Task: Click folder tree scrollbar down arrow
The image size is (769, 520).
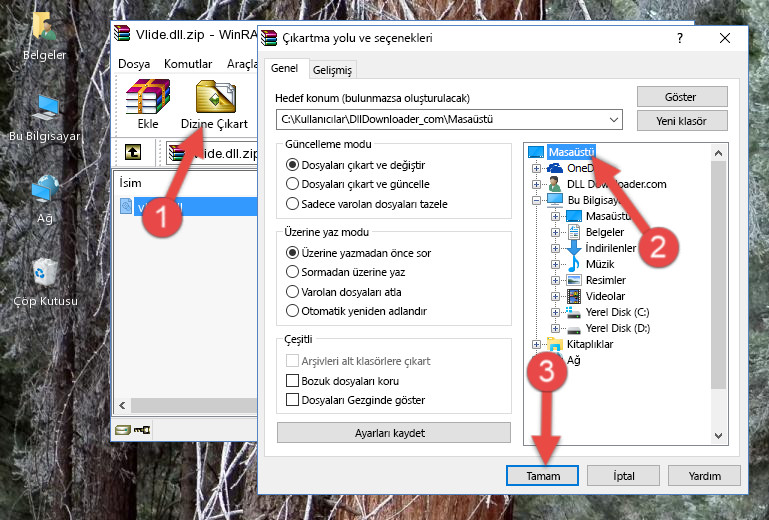Action: (718, 436)
